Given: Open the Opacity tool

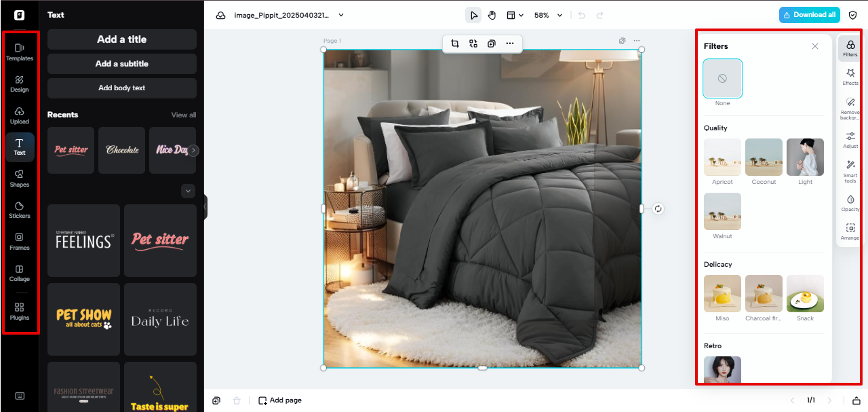Looking at the screenshot, I should click(x=850, y=203).
